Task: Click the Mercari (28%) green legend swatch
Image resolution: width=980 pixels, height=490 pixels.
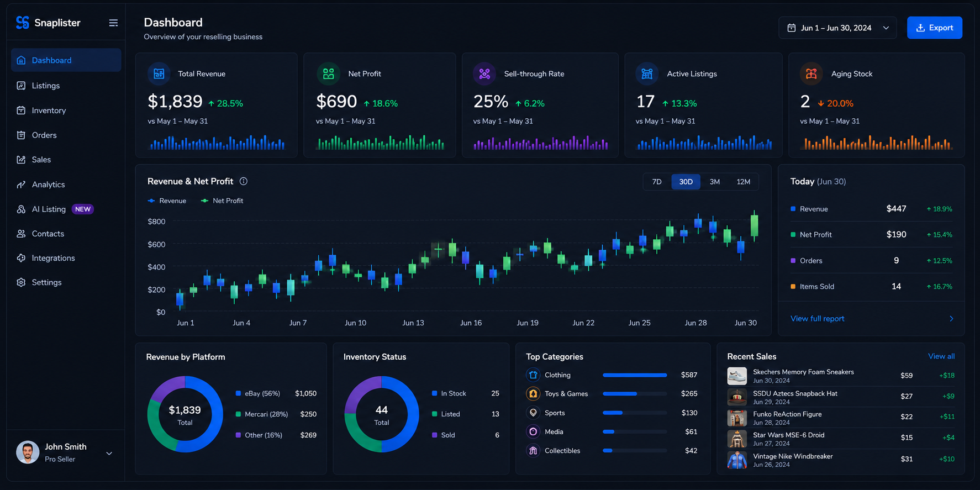Action: 238,414
